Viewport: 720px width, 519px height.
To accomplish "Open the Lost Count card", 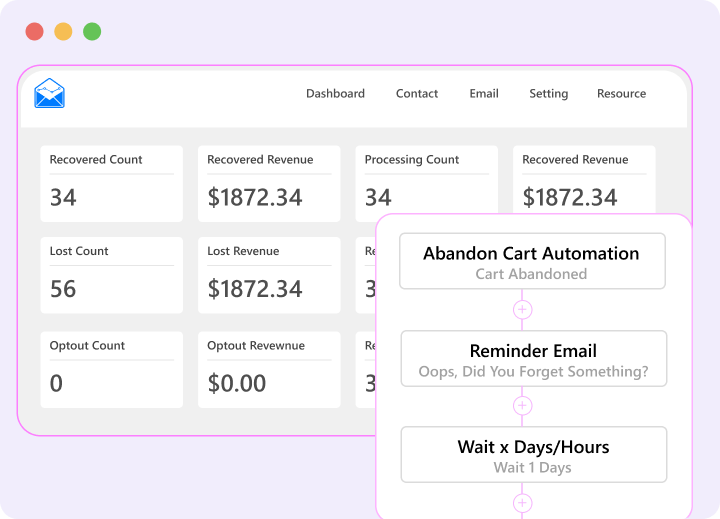I will [112, 275].
